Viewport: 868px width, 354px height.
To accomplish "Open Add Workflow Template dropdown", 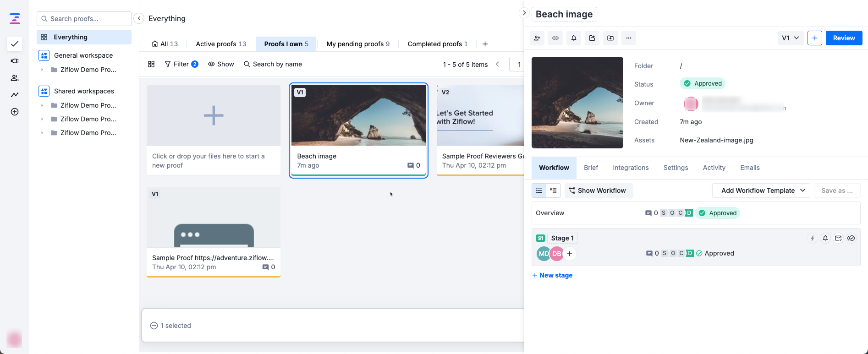I will (761, 191).
